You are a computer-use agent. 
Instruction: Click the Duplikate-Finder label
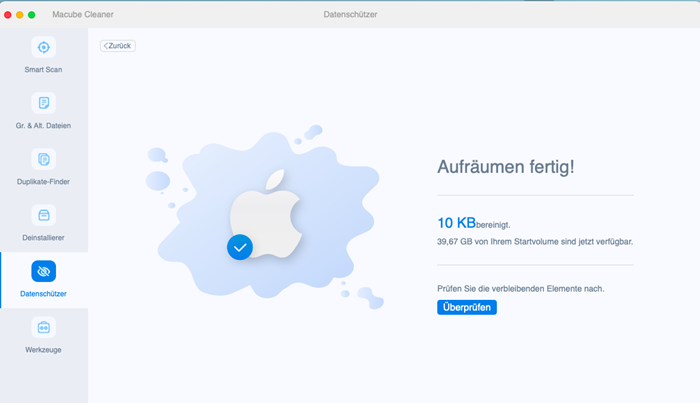43,182
